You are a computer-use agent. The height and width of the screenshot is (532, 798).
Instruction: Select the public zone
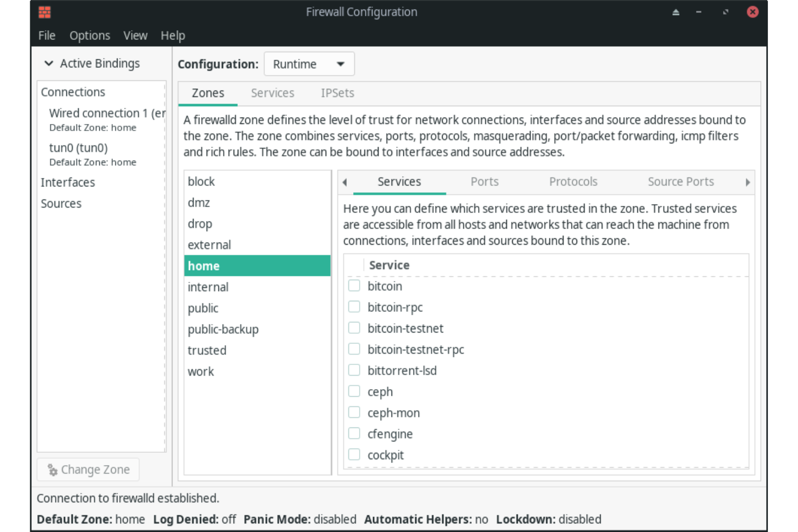tap(257, 308)
